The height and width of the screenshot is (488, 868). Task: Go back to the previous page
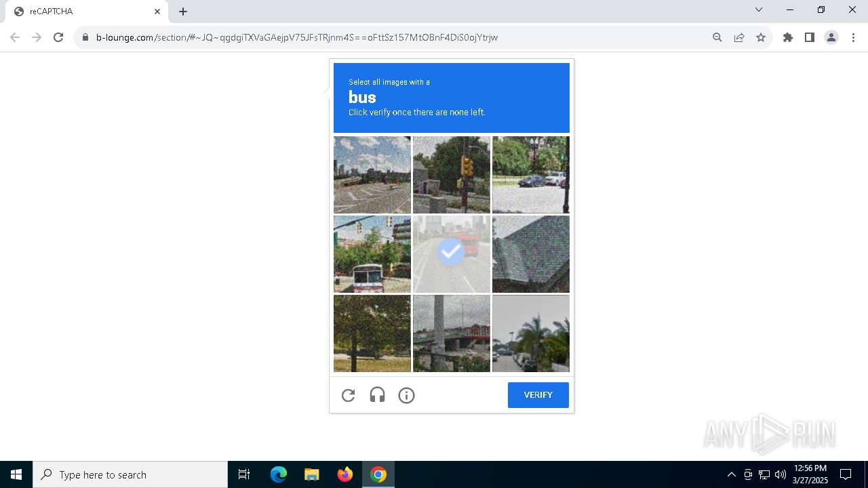point(15,37)
